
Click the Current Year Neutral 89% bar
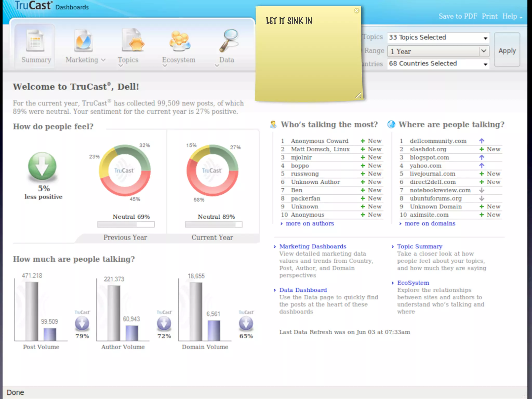tap(213, 224)
